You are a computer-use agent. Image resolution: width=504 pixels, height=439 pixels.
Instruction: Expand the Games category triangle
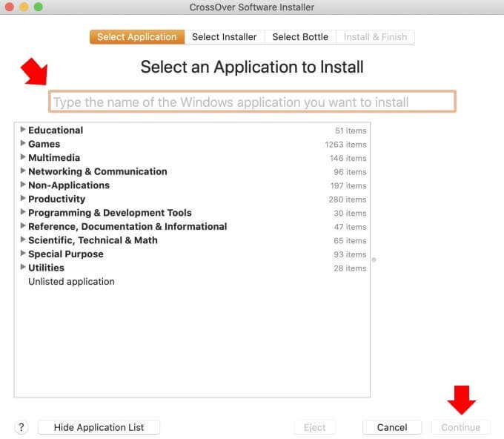pos(23,143)
